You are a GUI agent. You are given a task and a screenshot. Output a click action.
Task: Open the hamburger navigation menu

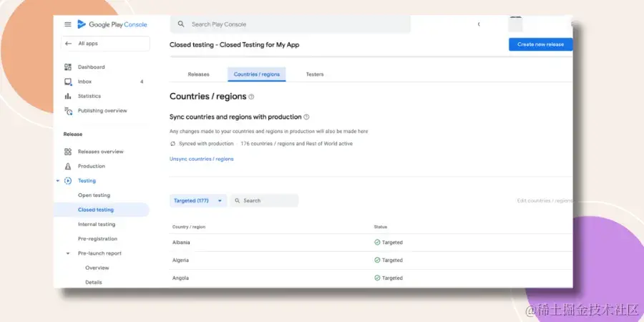tap(68, 24)
